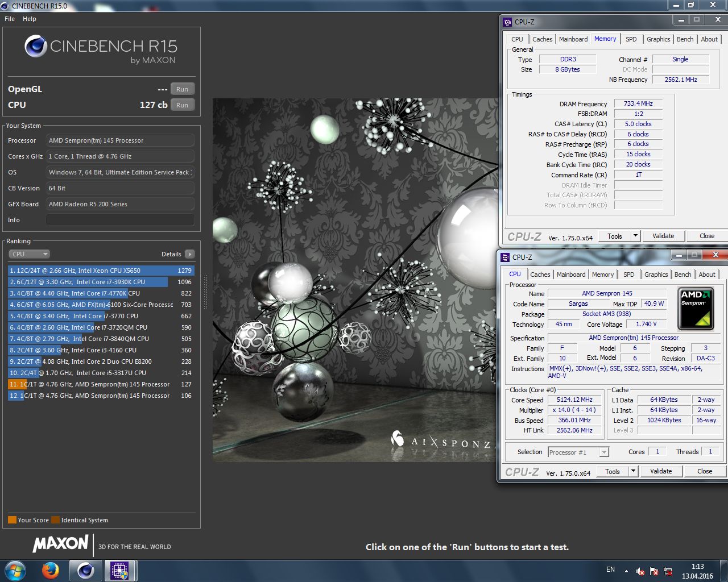Image resolution: width=728 pixels, height=582 pixels.
Task: Click the Info input field
Action: 120,220
